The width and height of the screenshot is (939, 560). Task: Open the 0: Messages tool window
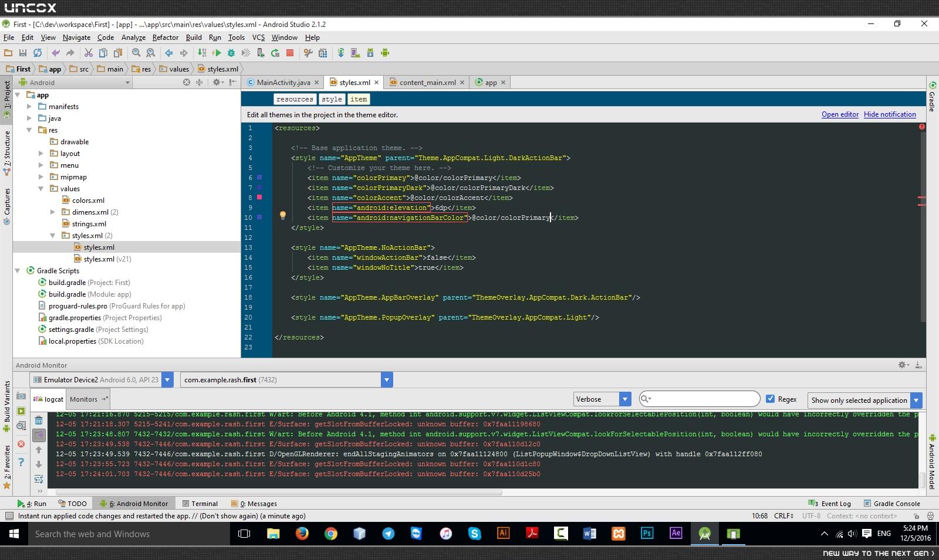pyautogui.click(x=254, y=504)
